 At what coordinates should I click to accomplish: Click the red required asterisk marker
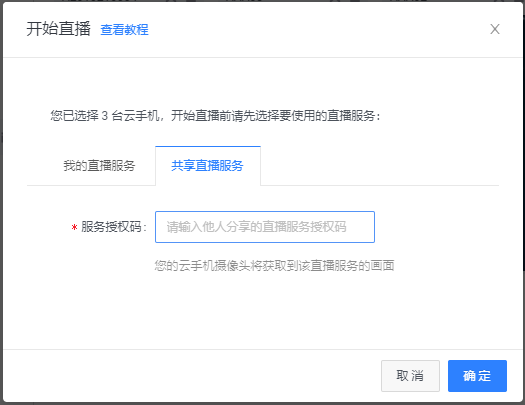click(x=74, y=228)
